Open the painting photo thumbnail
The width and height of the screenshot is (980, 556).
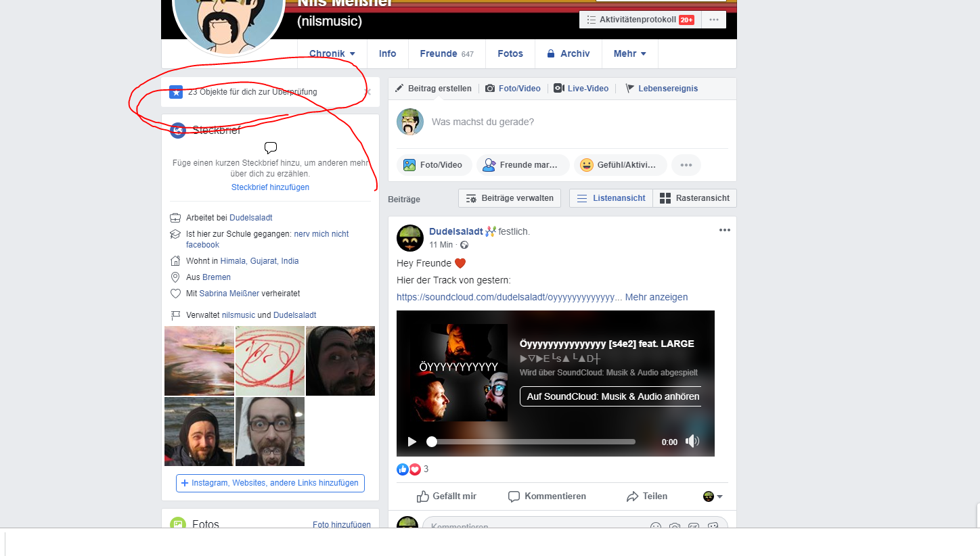coord(199,361)
